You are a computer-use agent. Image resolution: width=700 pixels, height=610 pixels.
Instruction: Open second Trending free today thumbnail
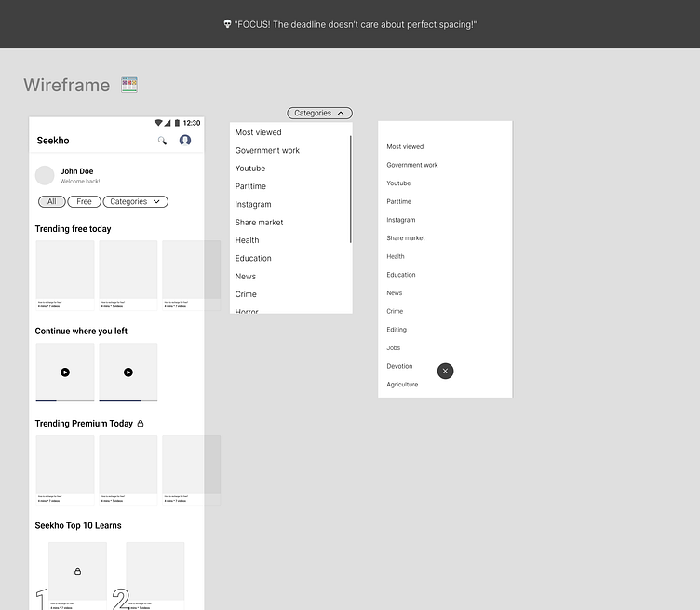tap(128, 270)
